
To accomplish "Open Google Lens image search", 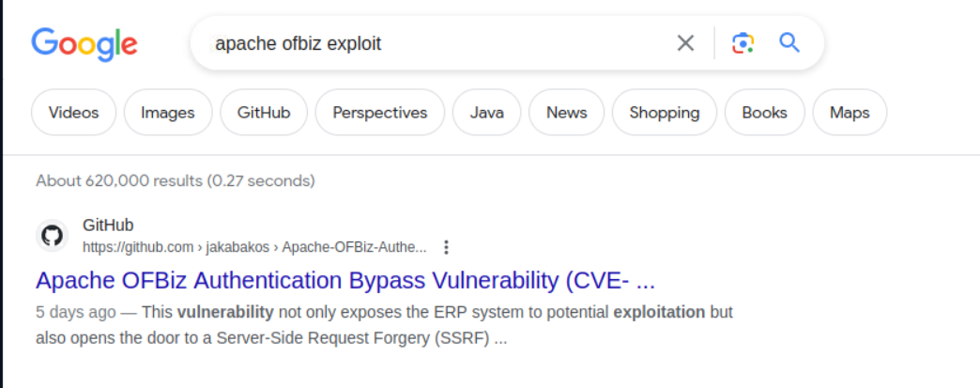I will coord(743,43).
